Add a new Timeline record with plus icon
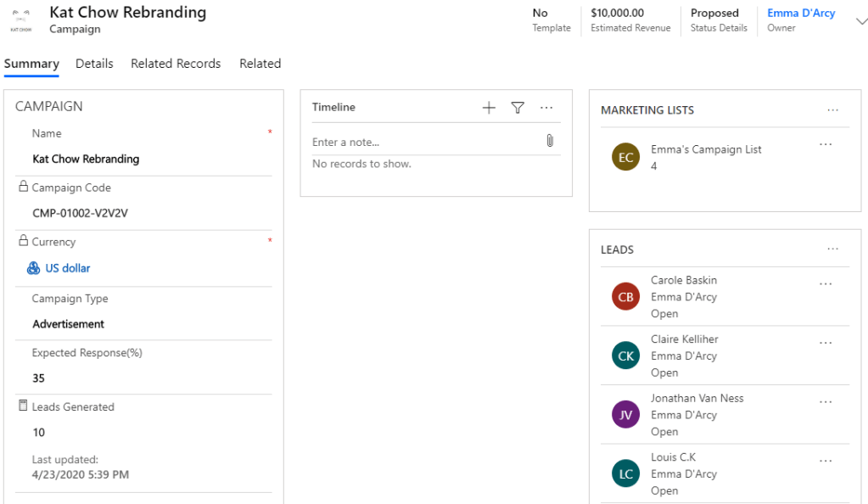This screenshot has width=868, height=504. tap(489, 108)
